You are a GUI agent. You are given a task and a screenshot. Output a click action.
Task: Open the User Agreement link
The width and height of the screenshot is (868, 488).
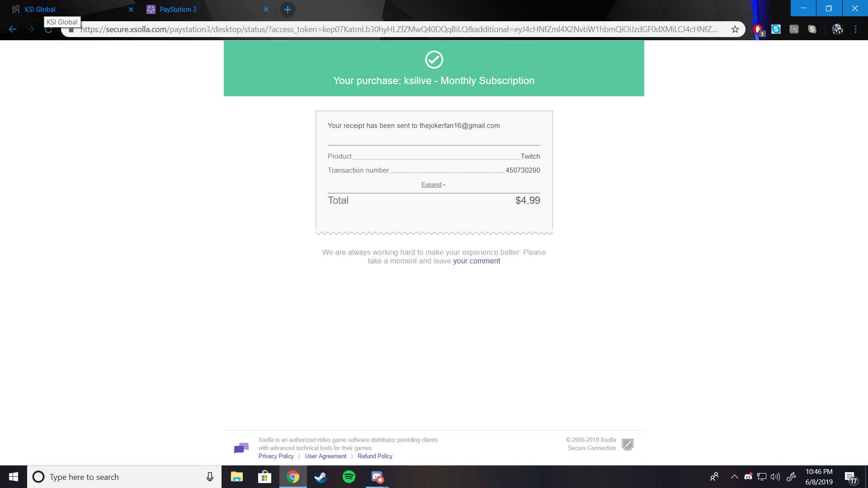[x=325, y=456]
